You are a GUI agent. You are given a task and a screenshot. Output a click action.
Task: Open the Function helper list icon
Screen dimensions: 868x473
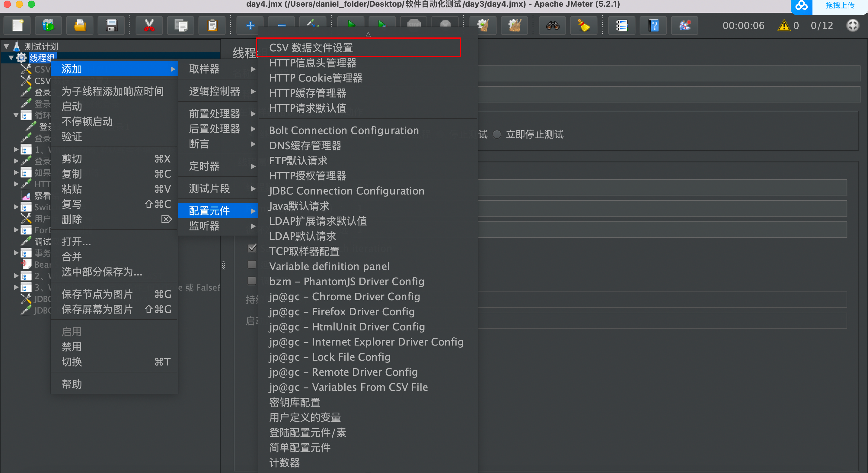(622, 26)
